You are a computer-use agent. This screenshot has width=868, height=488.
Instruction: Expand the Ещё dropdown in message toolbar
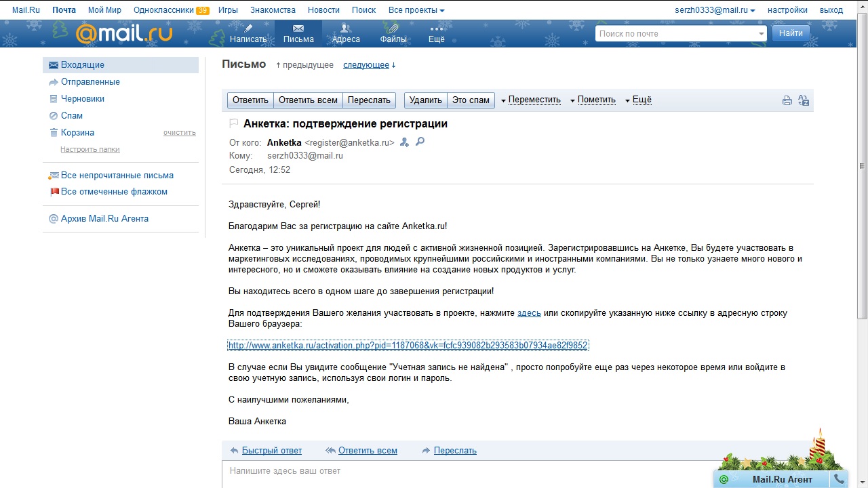point(638,100)
